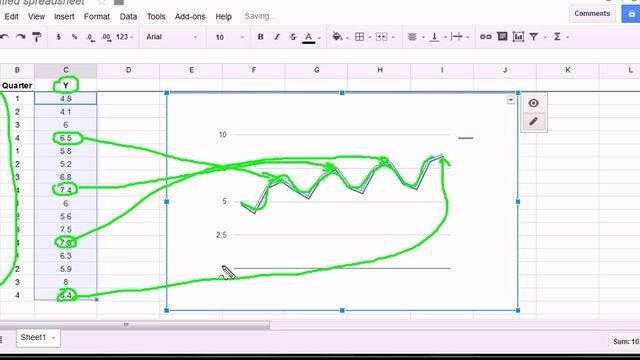Screen dimensions: 640x360
Task: Select cell with value 5.9
Action: pos(66,269)
